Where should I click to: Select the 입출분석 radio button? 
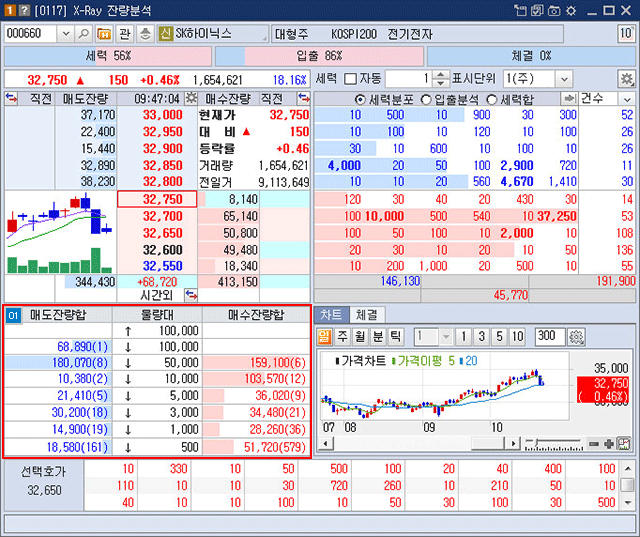click(427, 99)
